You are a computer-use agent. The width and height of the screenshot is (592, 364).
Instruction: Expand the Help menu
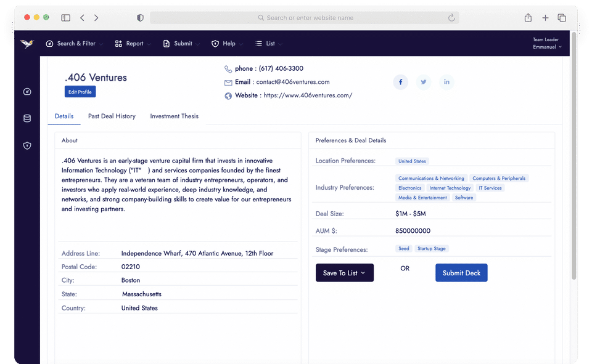click(227, 44)
